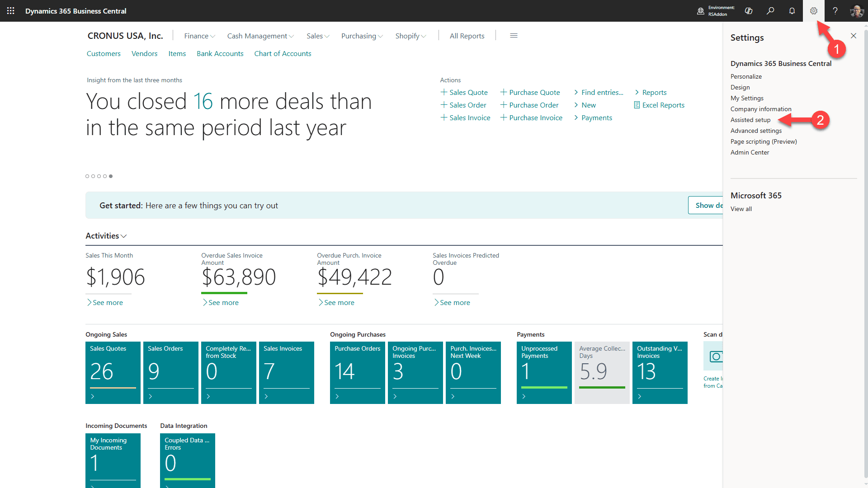Expand the Finance menu dropdown
The width and height of the screenshot is (868, 488).
click(x=199, y=36)
